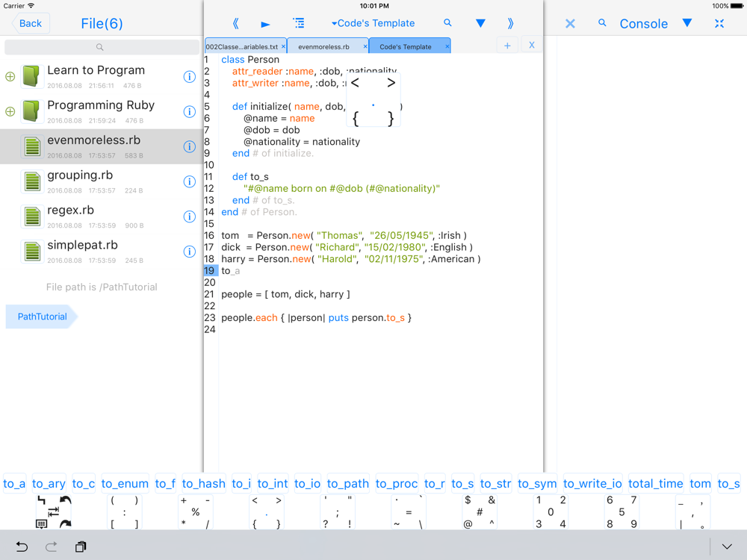Insert the to_write_io autocomplete suggestion
Image resolution: width=747 pixels, height=560 pixels.
click(x=592, y=484)
